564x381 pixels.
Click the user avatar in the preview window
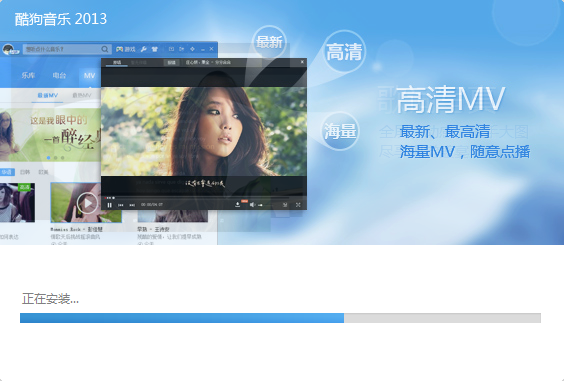pos(10,49)
